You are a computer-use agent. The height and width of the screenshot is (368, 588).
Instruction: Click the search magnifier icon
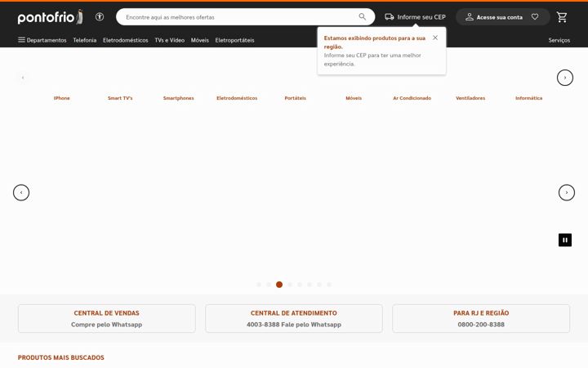pos(363,16)
